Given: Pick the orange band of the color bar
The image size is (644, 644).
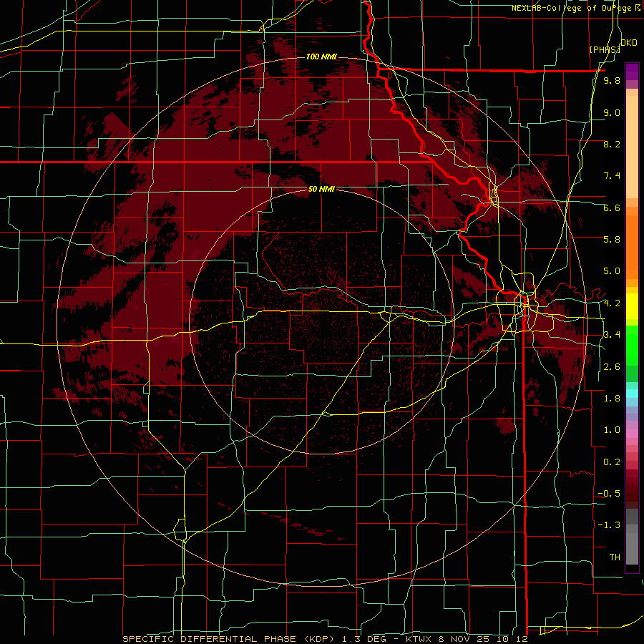Looking at the screenshot, I should pos(632,246).
